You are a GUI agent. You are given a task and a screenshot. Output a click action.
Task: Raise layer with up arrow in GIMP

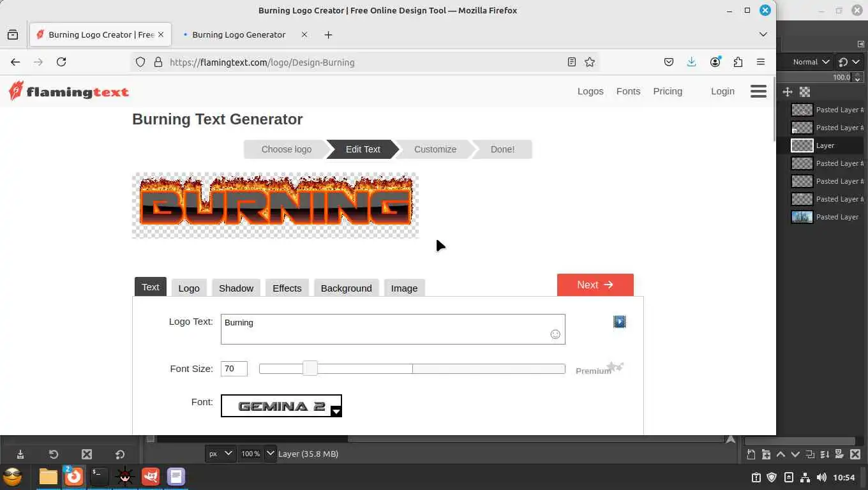[781, 454]
